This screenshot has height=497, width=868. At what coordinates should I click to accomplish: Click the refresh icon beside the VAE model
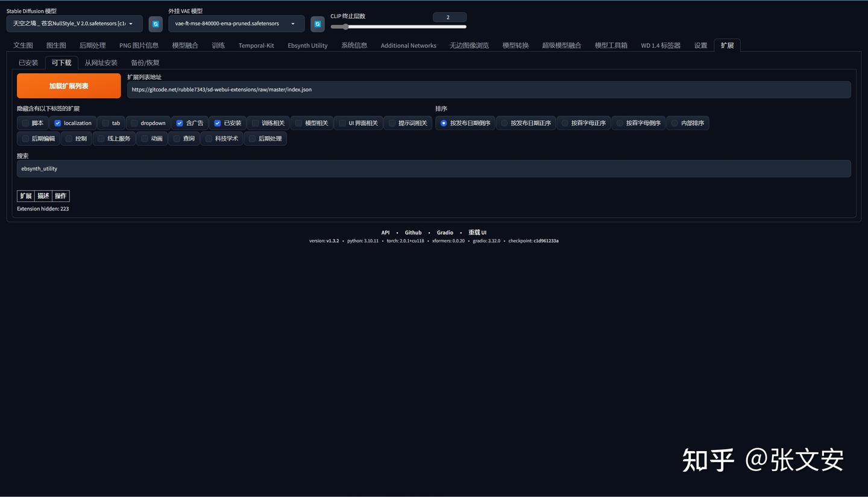[x=318, y=24]
